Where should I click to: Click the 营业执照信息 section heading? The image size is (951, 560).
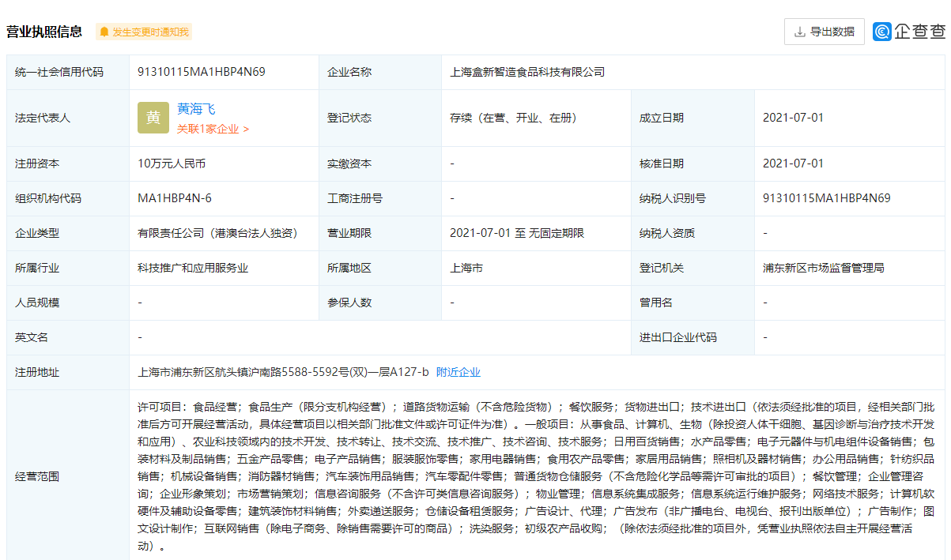point(44,32)
